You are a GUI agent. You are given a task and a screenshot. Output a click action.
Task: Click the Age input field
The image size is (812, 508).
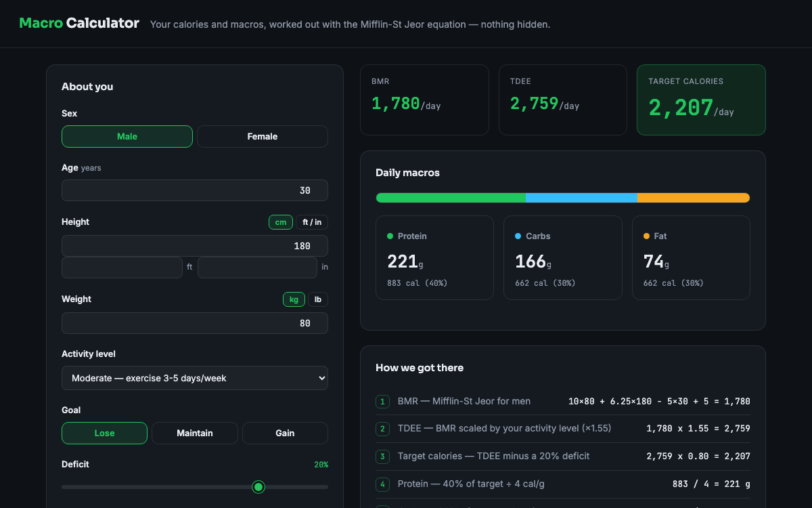coord(195,190)
